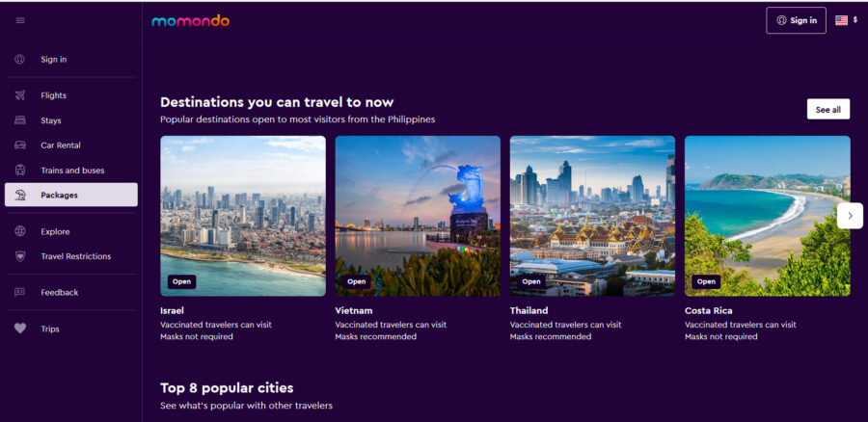Select Packages in the sidebar
868x422 pixels.
pos(70,195)
